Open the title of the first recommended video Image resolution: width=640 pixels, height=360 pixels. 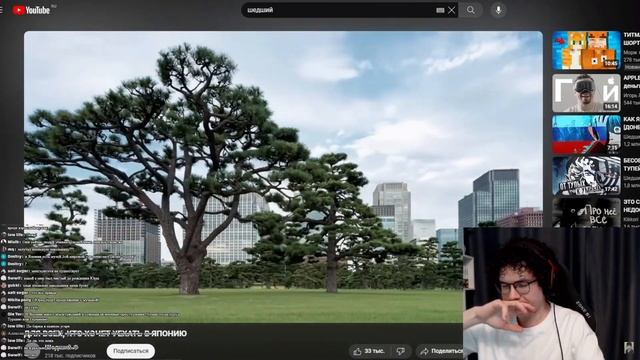pyautogui.click(x=631, y=39)
